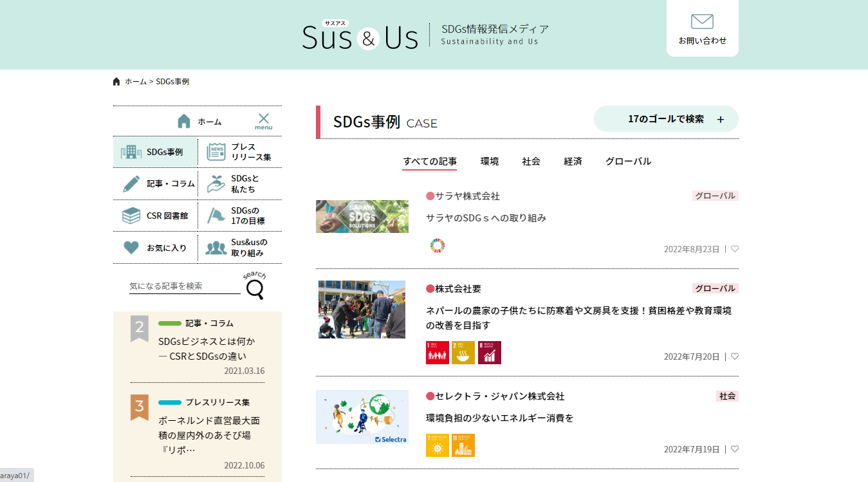Click the サラヤ株式会社 company name

pos(467,196)
